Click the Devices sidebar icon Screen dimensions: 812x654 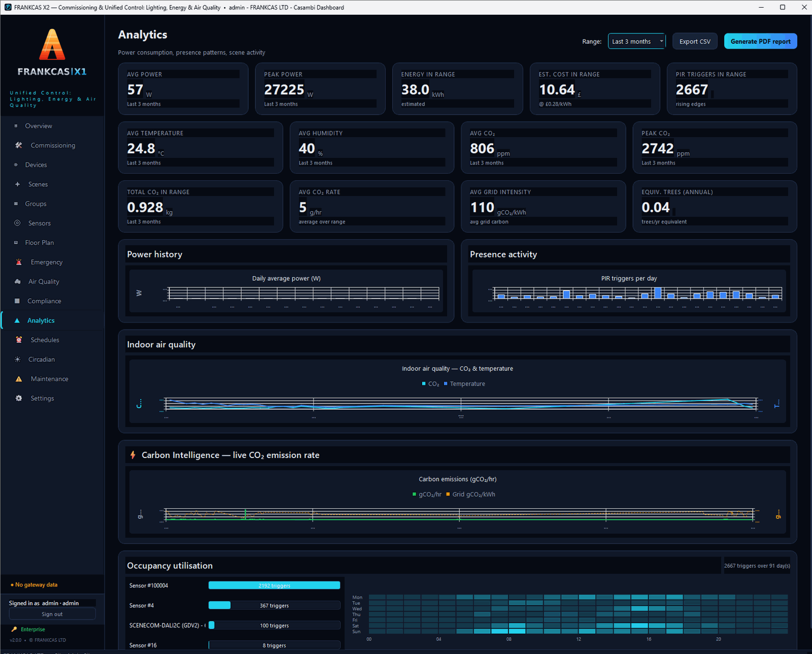pyautogui.click(x=16, y=165)
